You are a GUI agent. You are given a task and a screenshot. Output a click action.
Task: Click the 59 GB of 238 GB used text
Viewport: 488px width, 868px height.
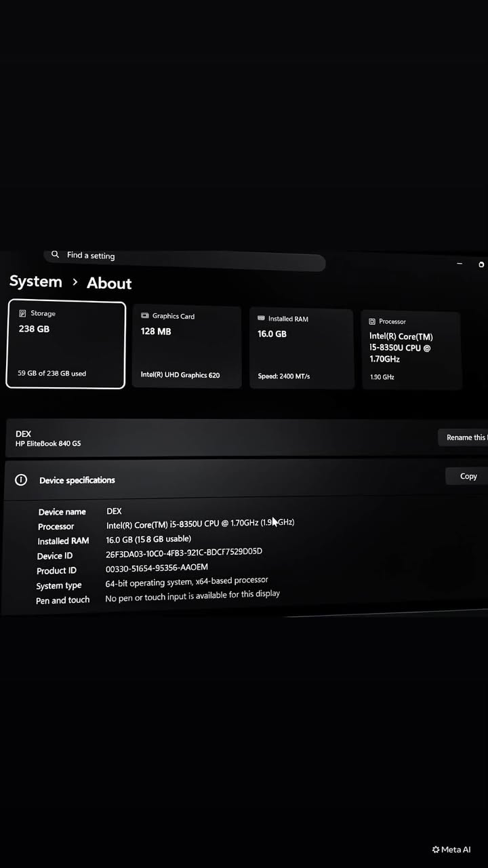(x=52, y=373)
